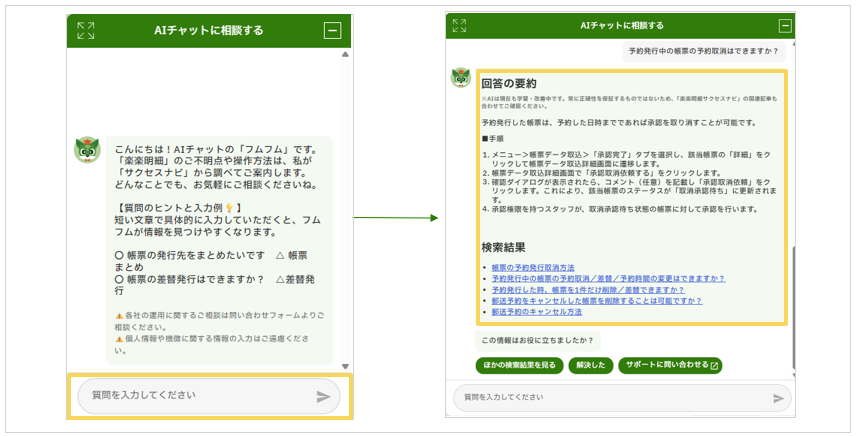Click the ほかの検索結果を見る button
856x436 pixels.
point(520,366)
